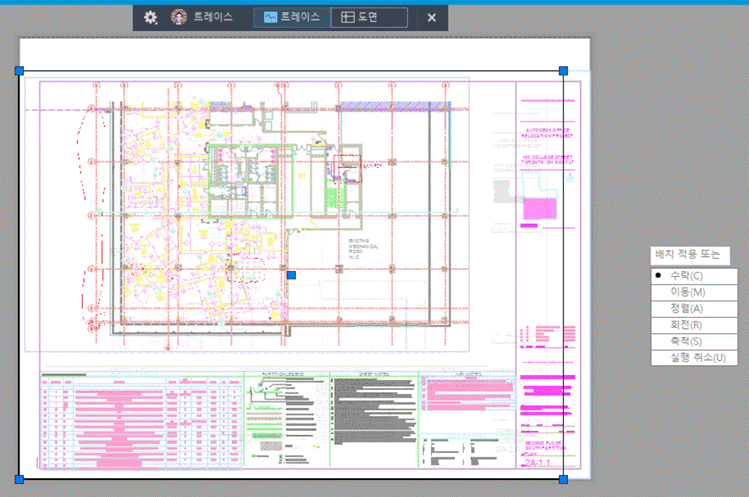The image size is (749, 497).
Task: Click the center blue move grip
Action: pos(291,275)
